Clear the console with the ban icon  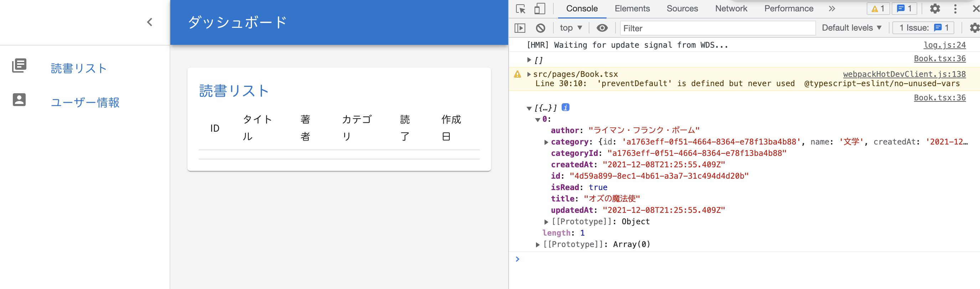(x=540, y=28)
